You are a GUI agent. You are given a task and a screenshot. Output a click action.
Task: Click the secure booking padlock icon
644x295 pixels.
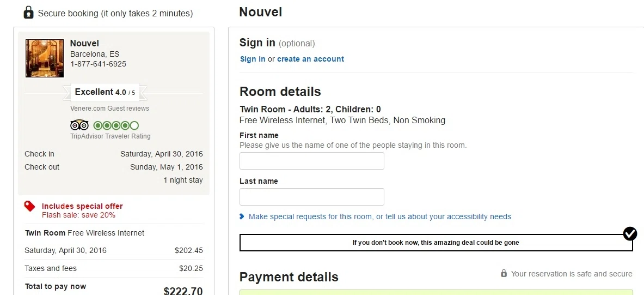point(28,13)
